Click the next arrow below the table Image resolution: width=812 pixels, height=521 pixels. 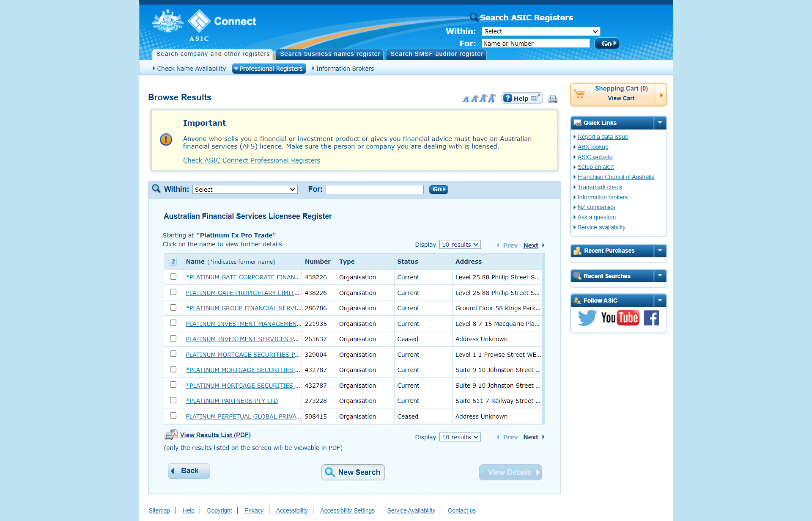coord(543,437)
